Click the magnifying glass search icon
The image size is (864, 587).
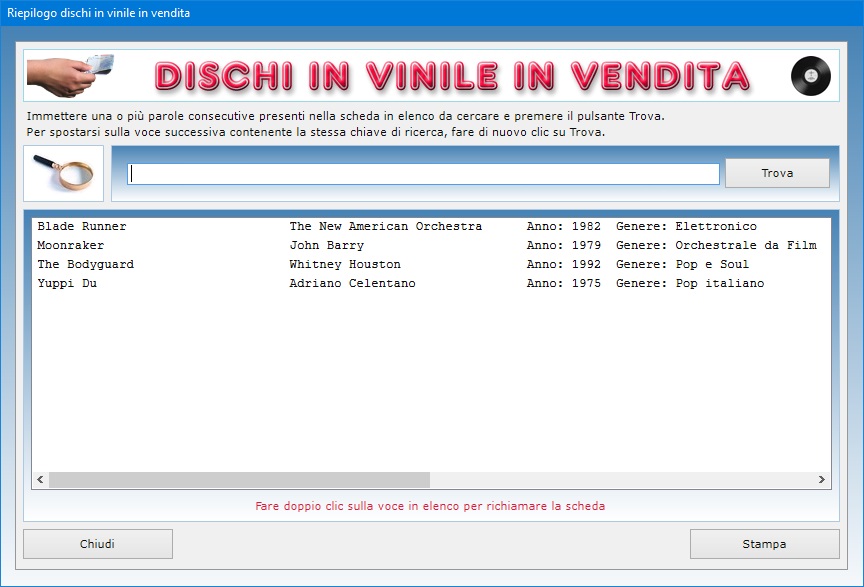click(x=63, y=173)
